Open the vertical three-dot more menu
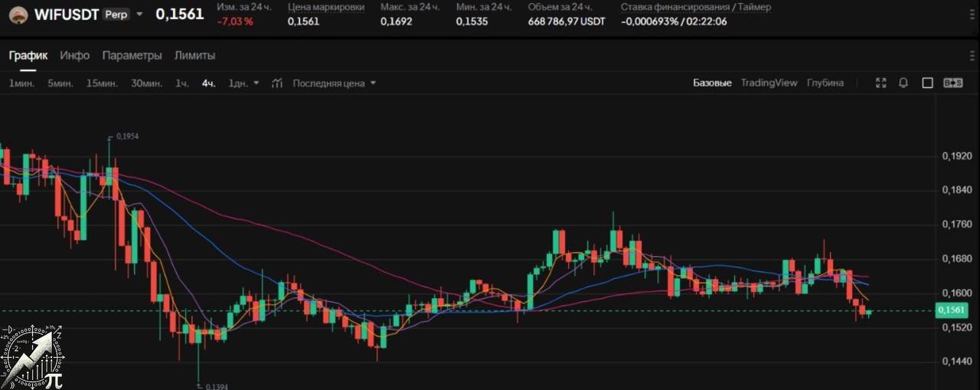The image size is (980, 390). tap(972, 55)
